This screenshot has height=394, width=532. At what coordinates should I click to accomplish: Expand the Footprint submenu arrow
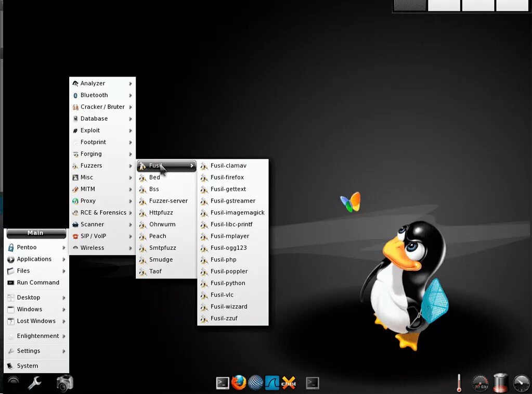tap(131, 142)
